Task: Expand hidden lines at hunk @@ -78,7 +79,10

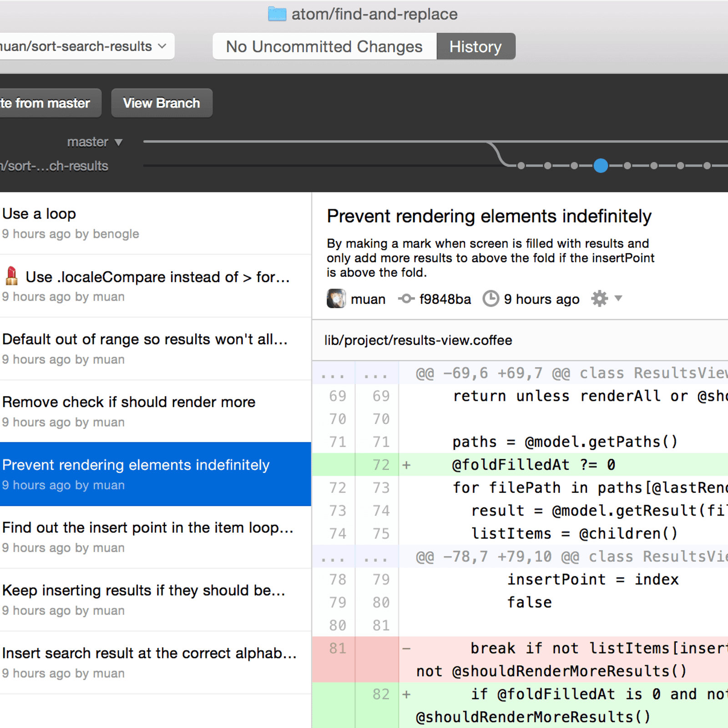Action: pos(355,557)
